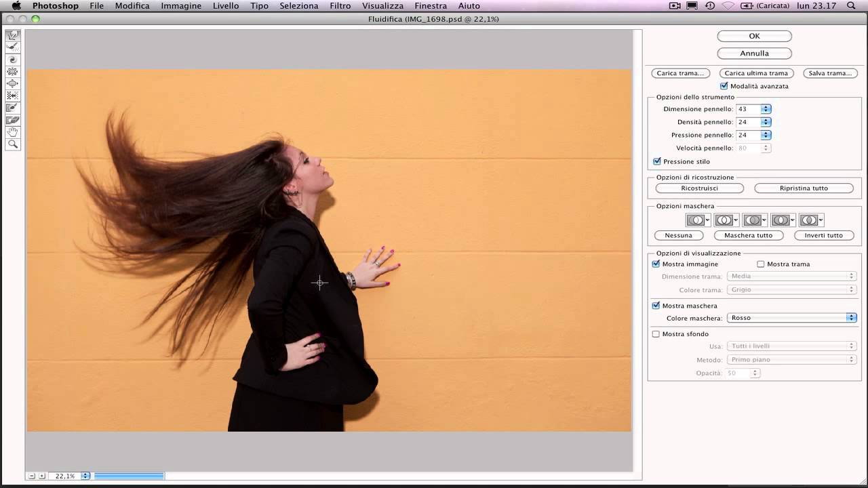Open Subtract from Selection mask dropdown
868x488 pixels.
pos(755,220)
